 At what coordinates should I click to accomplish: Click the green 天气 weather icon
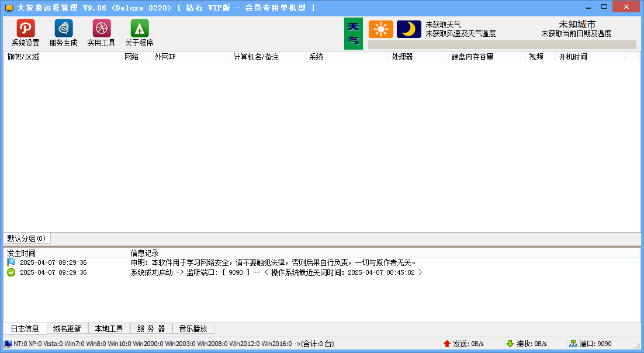(x=354, y=33)
